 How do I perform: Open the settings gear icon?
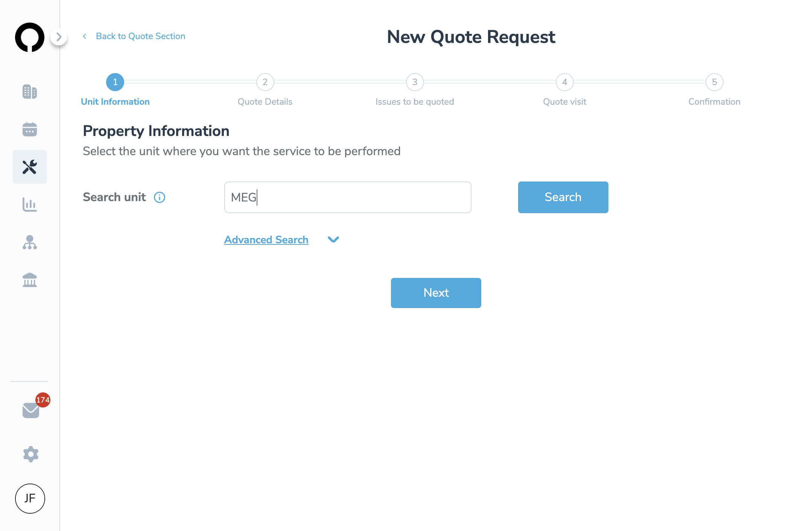coord(31,454)
